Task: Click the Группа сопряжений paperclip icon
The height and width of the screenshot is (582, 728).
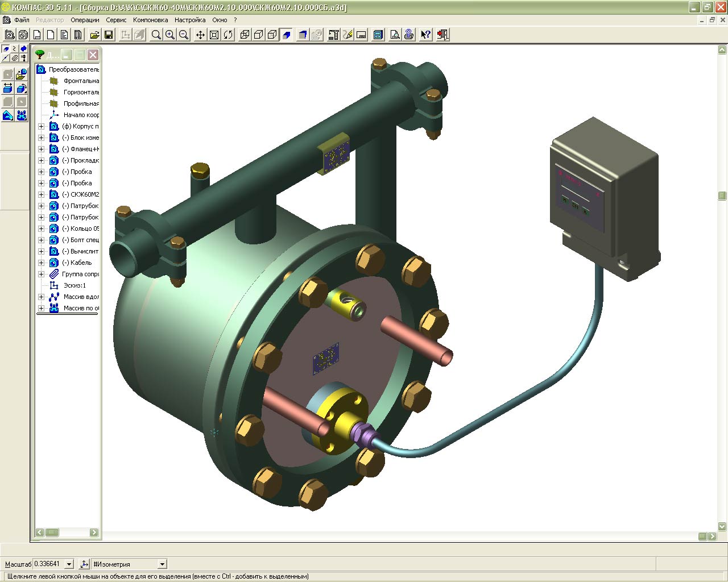Action: [x=54, y=274]
